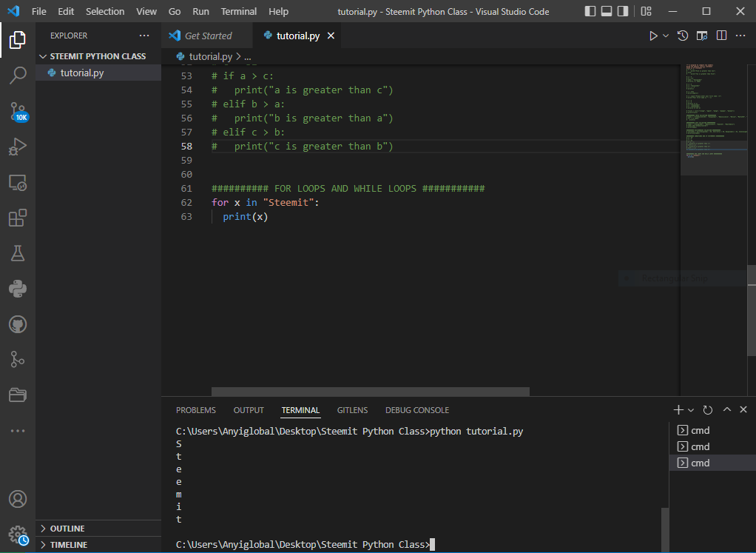
Task: Expand the OUTLINE section
Action: [x=67, y=529]
